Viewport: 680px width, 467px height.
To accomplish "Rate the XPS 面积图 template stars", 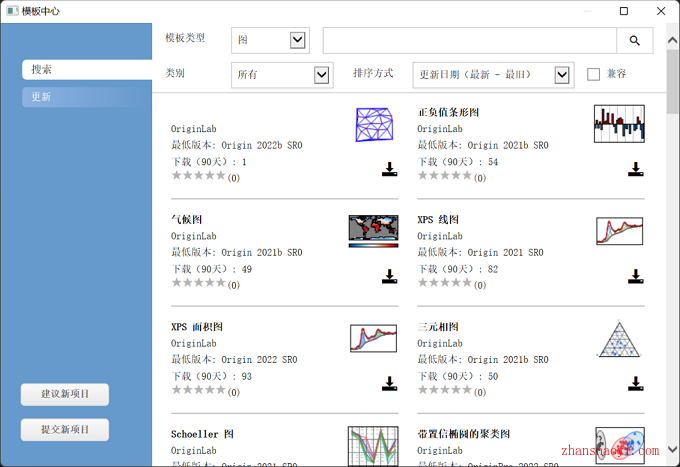I will [x=199, y=390].
